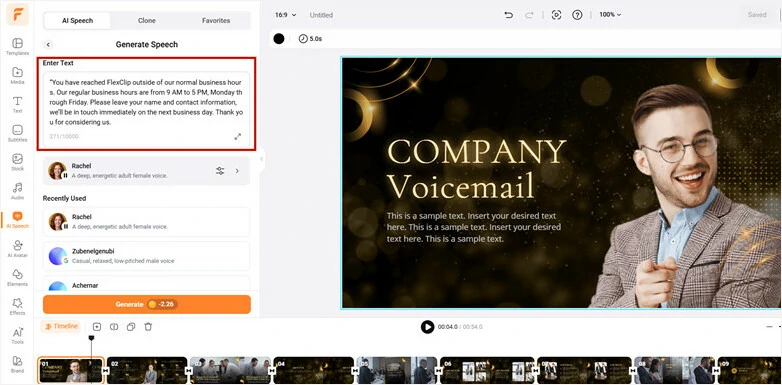Open transition between scenes 04 and 05
782x385 pixels.
[355, 371]
